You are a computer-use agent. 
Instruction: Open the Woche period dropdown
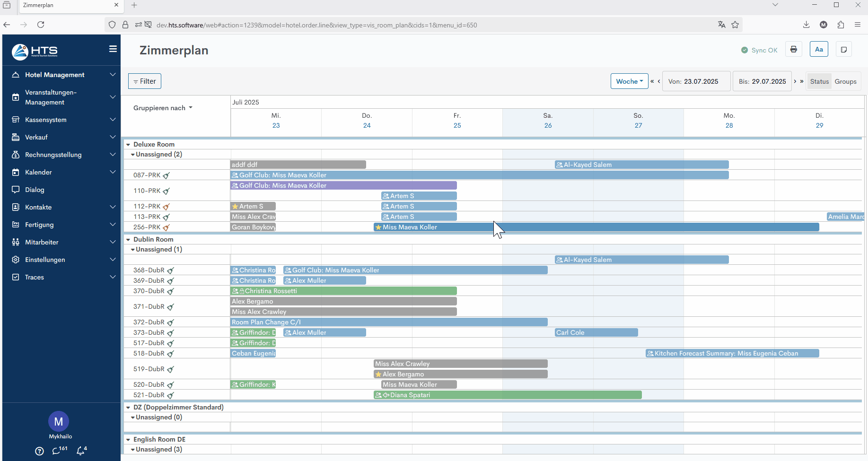click(x=629, y=81)
